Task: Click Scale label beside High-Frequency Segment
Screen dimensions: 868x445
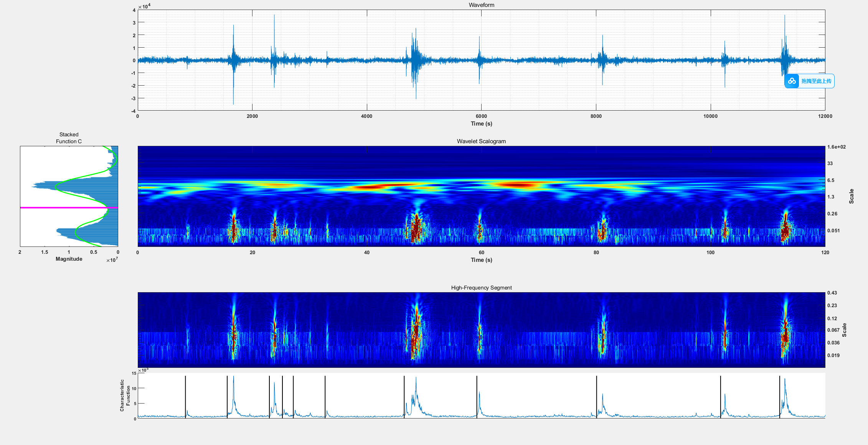Action: (x=844, y=330)
